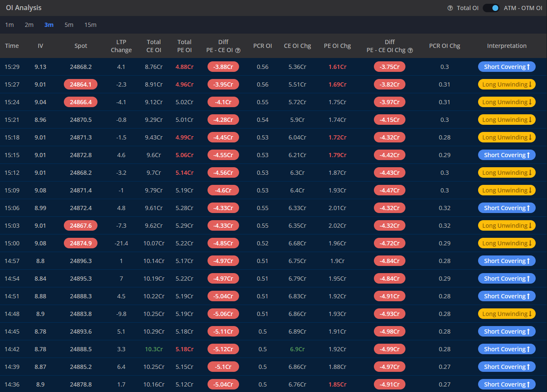Click the PCR OI column header
547x392 pixels.
pos(263,46)
